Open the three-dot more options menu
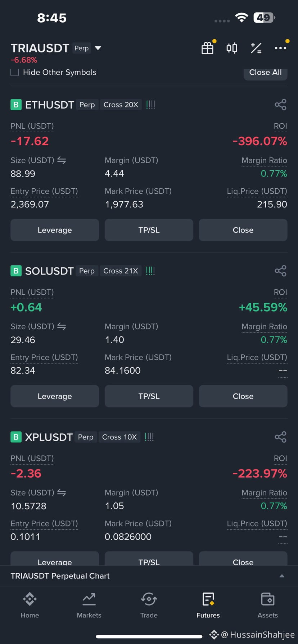Image resolution: width=298 pixels, height=644 pixels. [280, 48]
